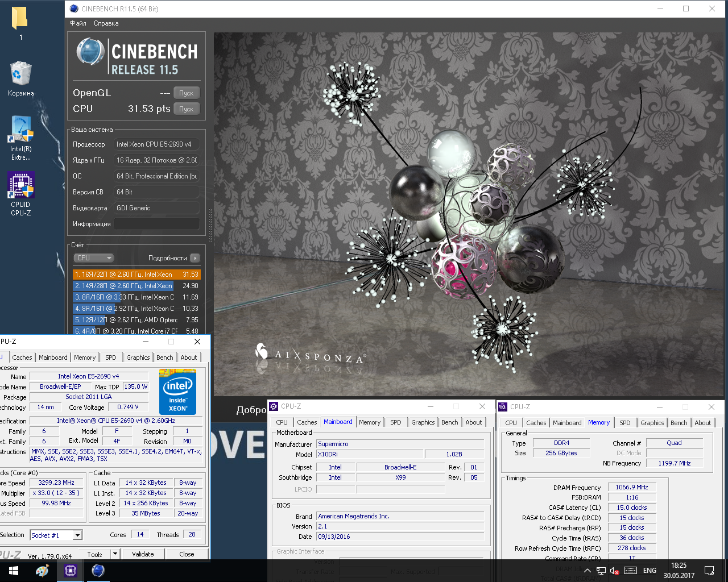Switch to About tab in left CPU-Z
Viewport: 728px width, 582px height.
[189, 357]
